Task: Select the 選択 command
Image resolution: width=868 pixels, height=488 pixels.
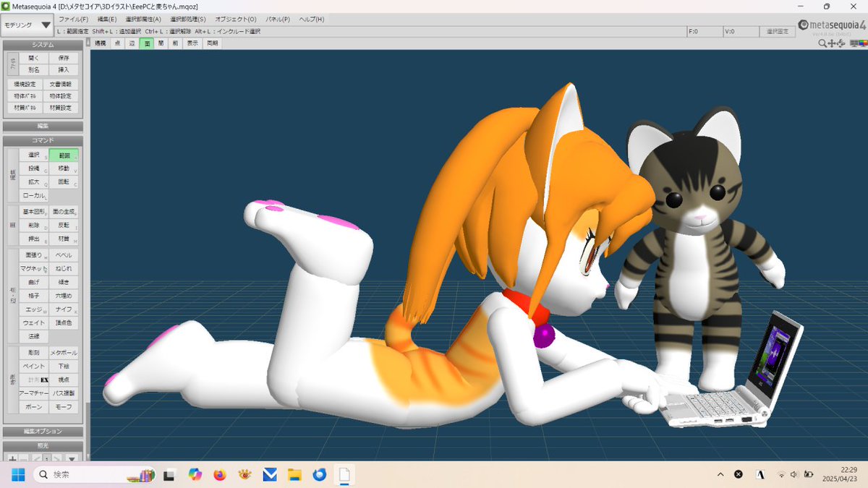Action: 33,155
